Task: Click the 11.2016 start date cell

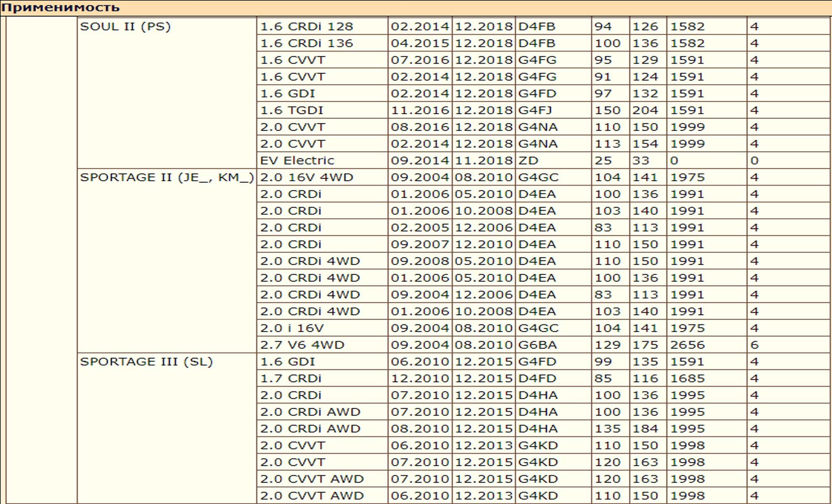Action: tap(420, 110)
